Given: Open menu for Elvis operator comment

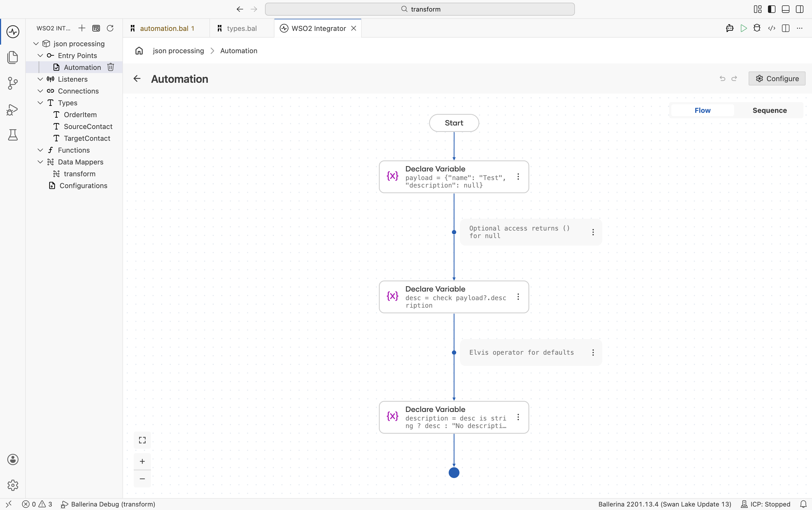Looking at the screenshot, I should 593,353.
